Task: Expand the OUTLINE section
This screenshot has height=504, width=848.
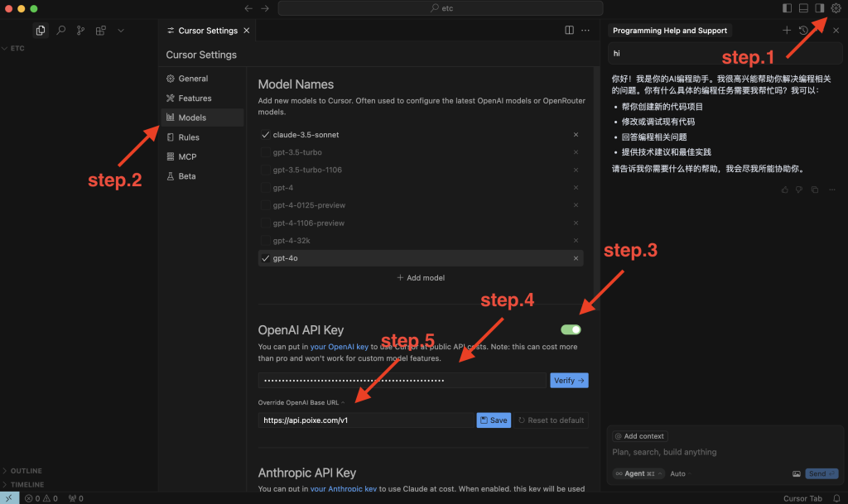Action: pyautogui.click(x=26, y=471)
